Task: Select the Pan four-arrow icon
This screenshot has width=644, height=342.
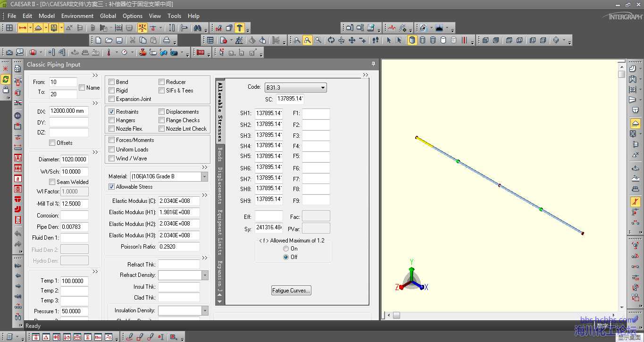Action: [x=352, y=41]
